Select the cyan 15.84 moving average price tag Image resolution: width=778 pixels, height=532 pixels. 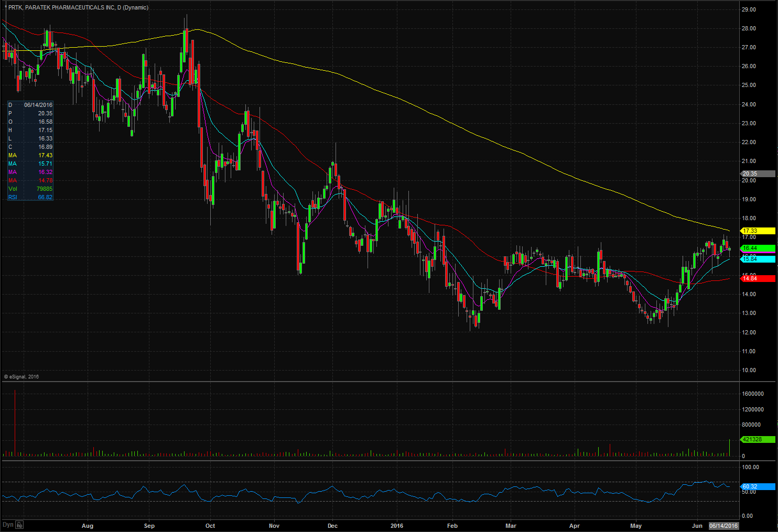tap(758, 259)
